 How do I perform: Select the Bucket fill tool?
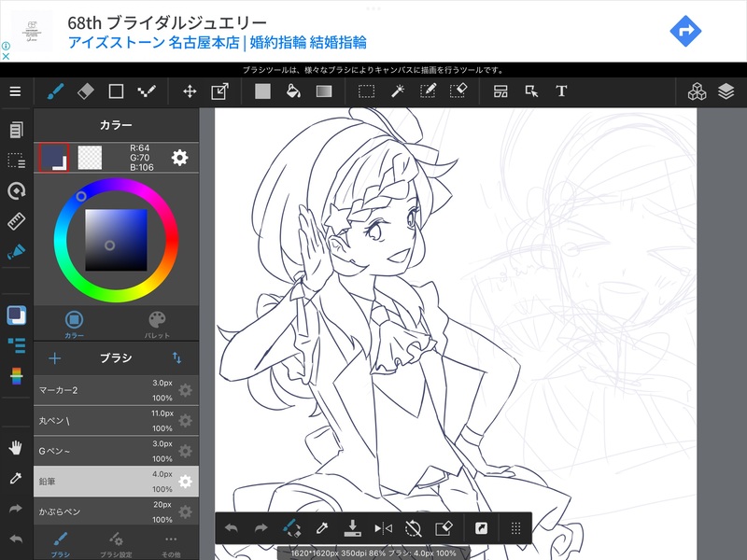tap(293, 91)
